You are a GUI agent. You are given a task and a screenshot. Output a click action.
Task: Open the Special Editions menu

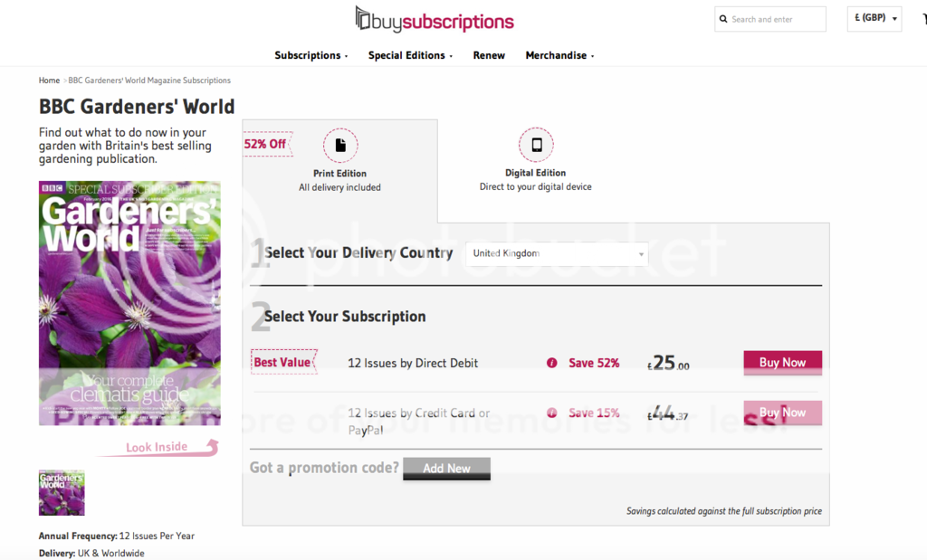pos(410,55)
